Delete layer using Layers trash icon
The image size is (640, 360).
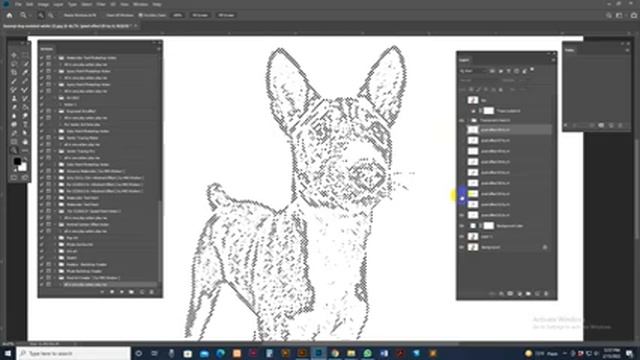546,293
